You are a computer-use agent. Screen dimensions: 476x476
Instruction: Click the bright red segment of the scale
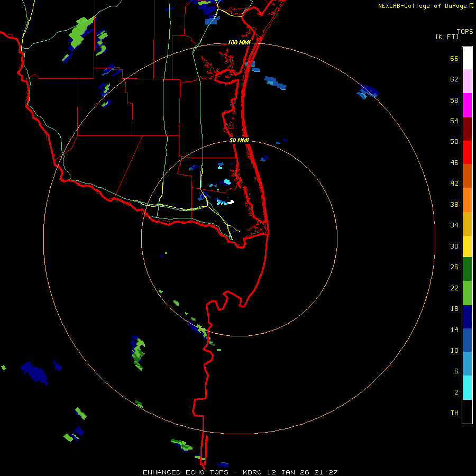467,152
